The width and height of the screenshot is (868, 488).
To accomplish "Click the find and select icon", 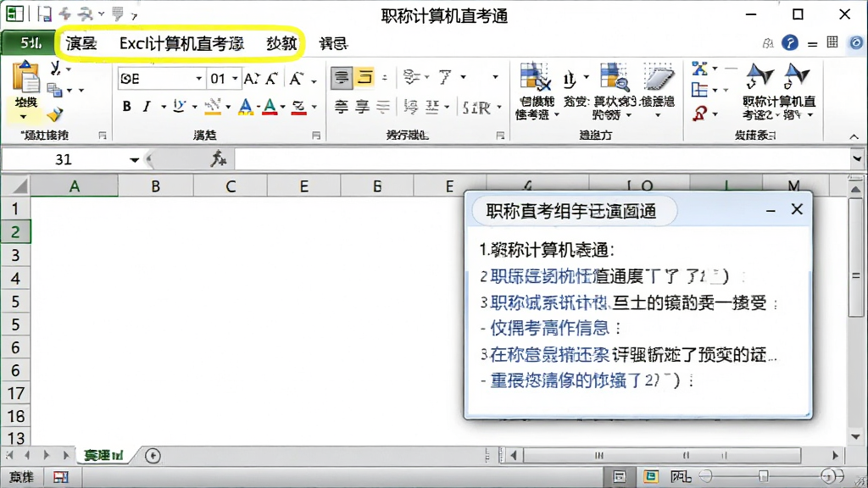I will (x=797, y=76).
